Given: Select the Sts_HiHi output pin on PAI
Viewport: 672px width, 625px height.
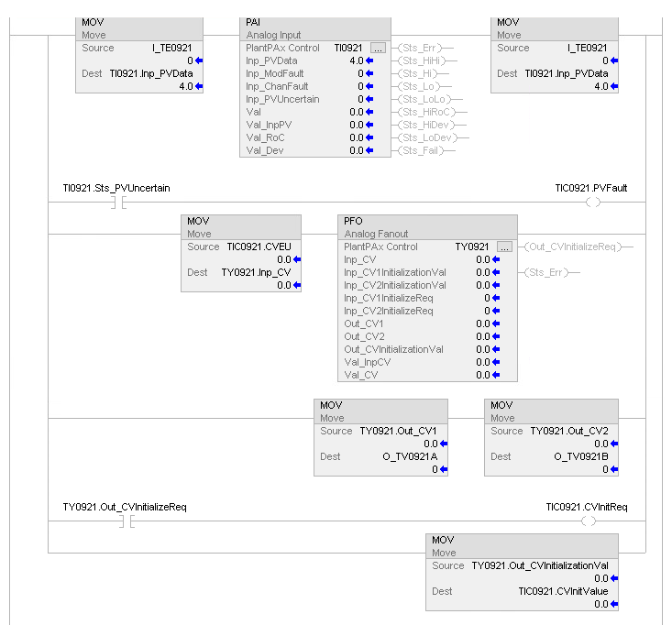Looking at the screenshot, I should click(x=424, y=60).
